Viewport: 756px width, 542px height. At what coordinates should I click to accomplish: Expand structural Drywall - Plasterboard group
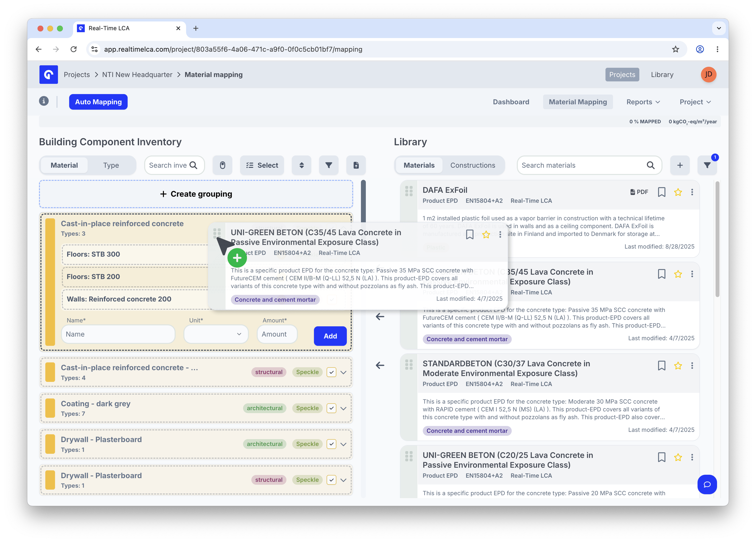coord(343,480)
